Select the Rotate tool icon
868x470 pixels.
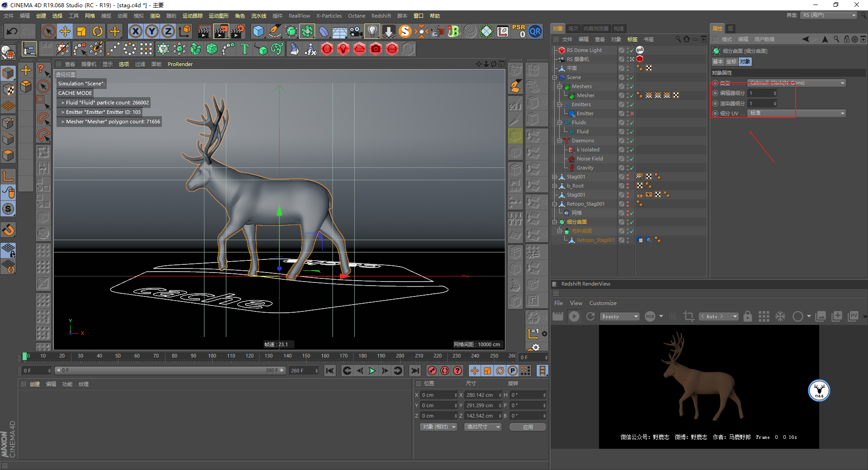(97, 31)
